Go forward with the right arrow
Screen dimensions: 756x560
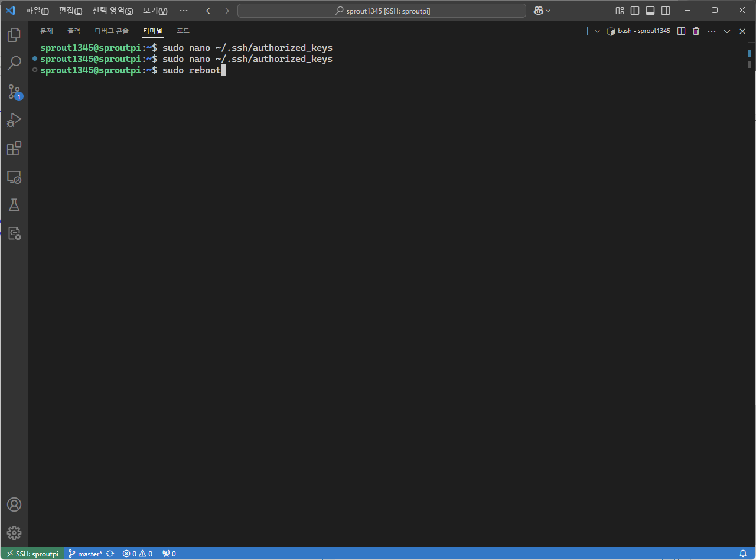(x=225, y=11)
